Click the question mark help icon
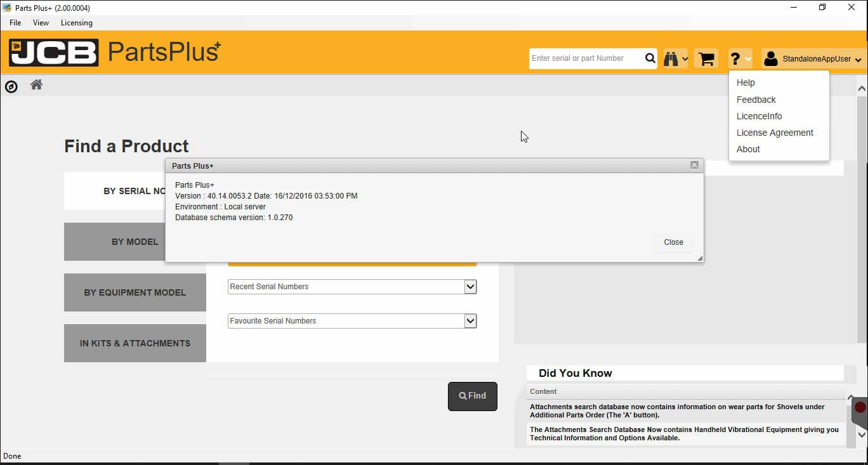 [735, 59]
